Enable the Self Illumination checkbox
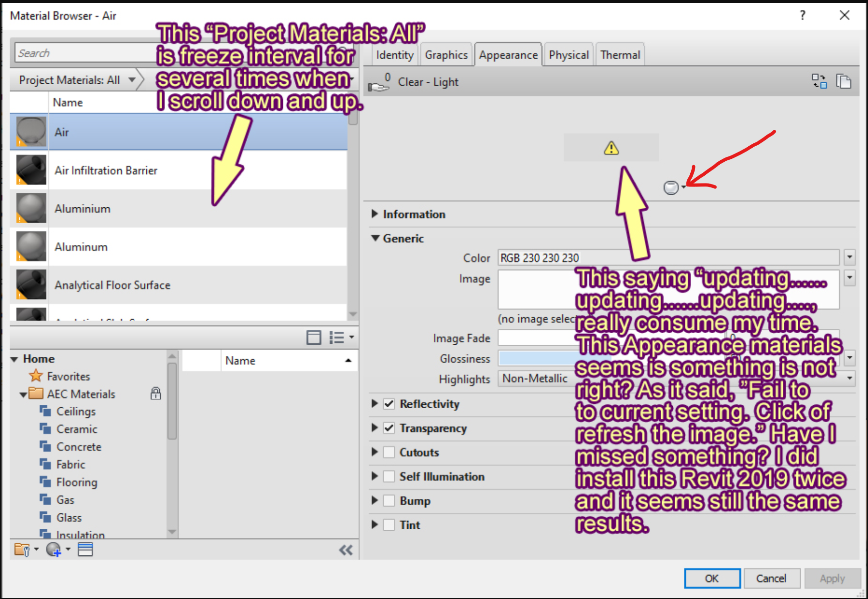The image size is (868, 599). click(389, 476)
